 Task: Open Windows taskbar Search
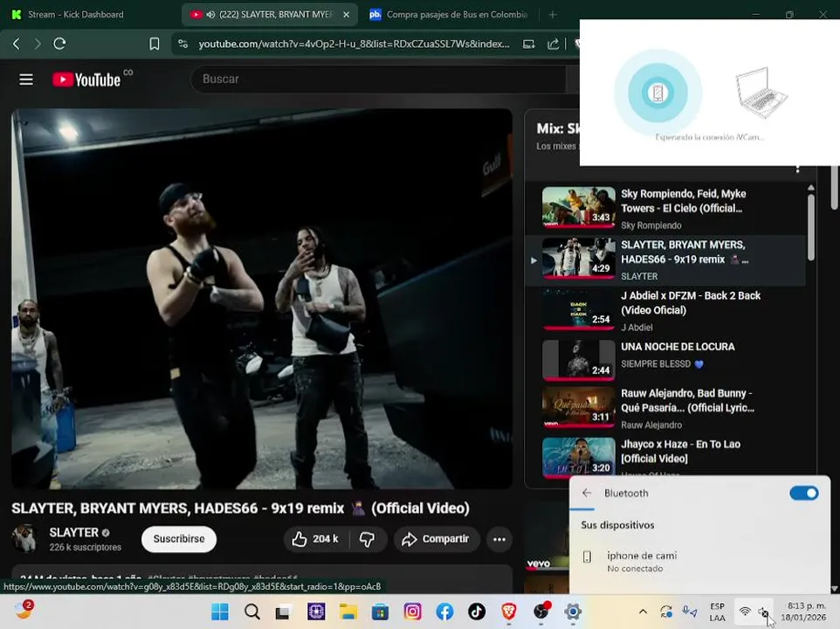pos(251,612)
